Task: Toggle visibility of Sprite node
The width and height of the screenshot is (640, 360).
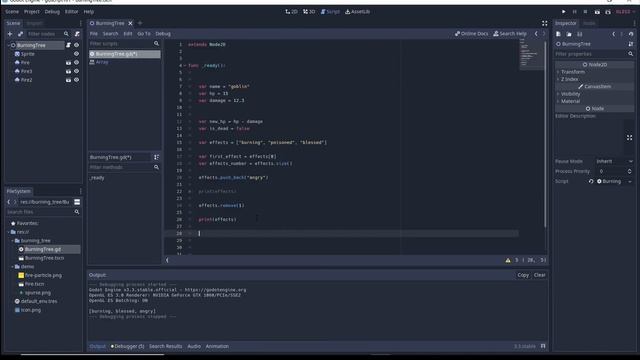Action: coord(76,54)
